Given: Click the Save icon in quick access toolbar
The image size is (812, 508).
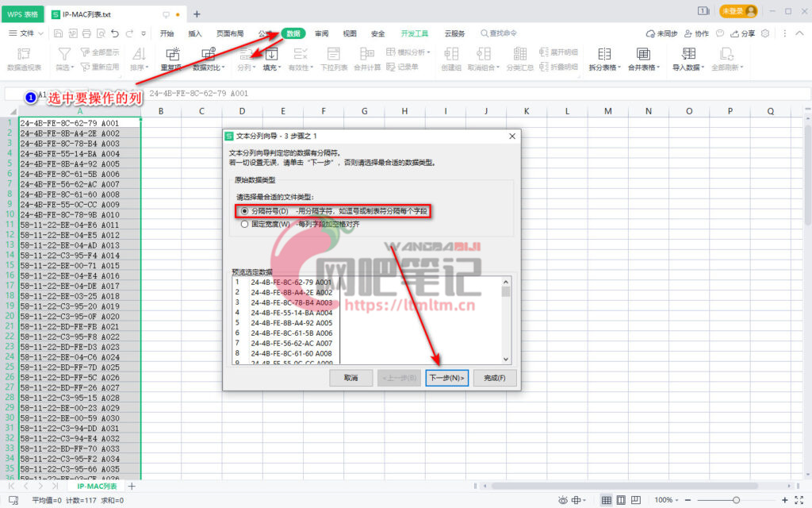Looking at the screenshot, I should (58, 33).
